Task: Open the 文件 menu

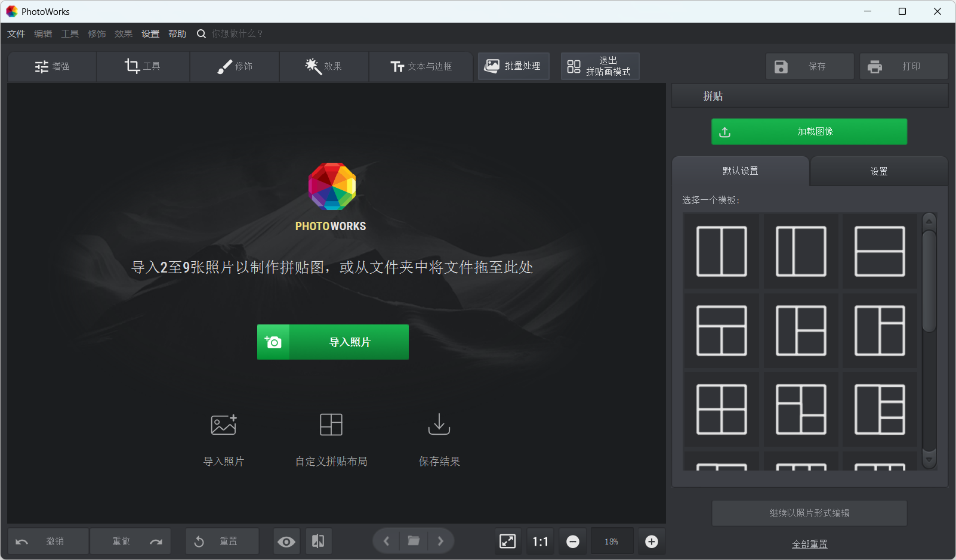Action: (x=16, y=34)
